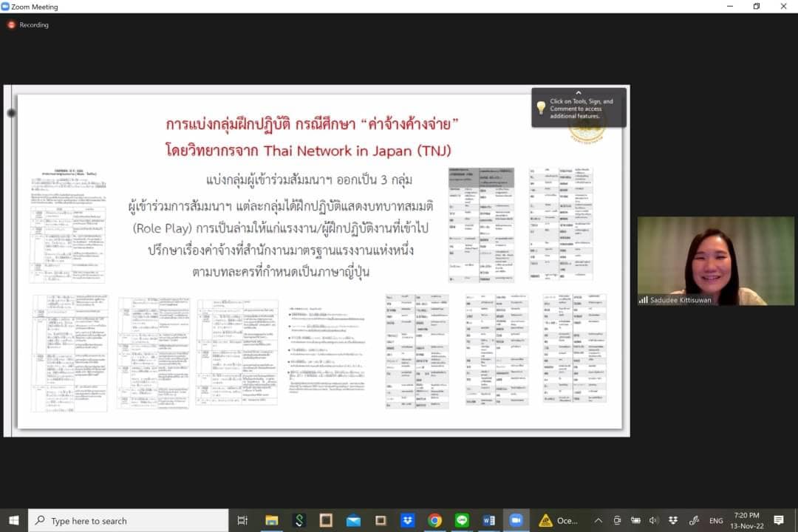Open Microsoft Word from the taskbar
The height and width of the screenshot is (532, 798).
click(488, 520)
